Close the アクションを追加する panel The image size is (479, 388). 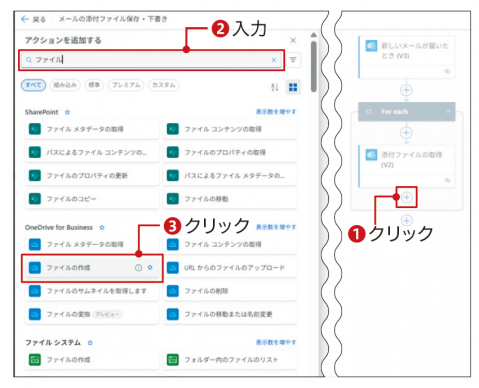(293, 40)
